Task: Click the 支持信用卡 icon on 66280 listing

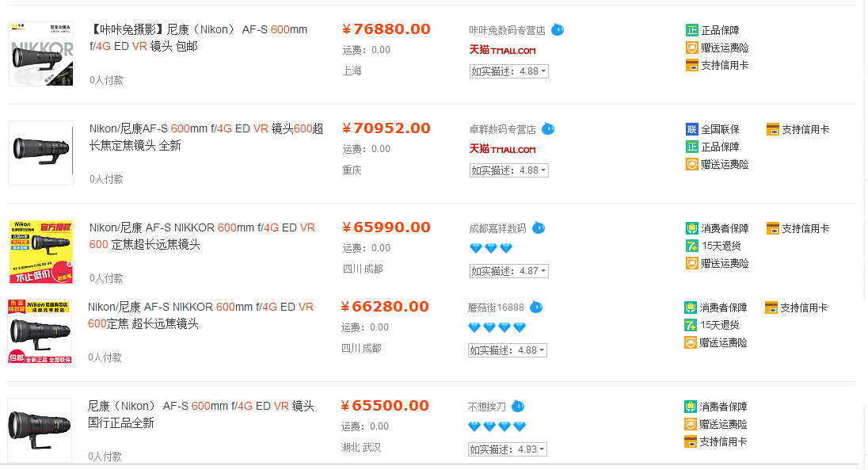Action: click(x=771, y=307)
